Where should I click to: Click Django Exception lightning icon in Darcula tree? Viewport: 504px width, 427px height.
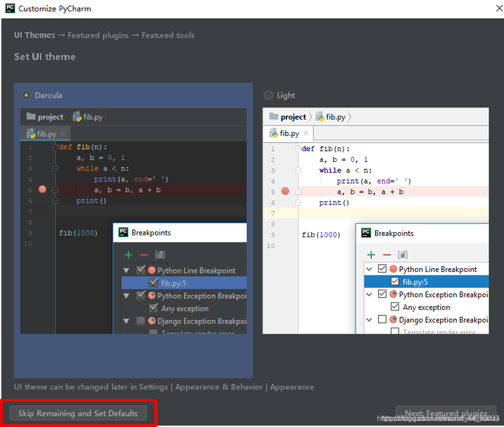click(152, 321)
